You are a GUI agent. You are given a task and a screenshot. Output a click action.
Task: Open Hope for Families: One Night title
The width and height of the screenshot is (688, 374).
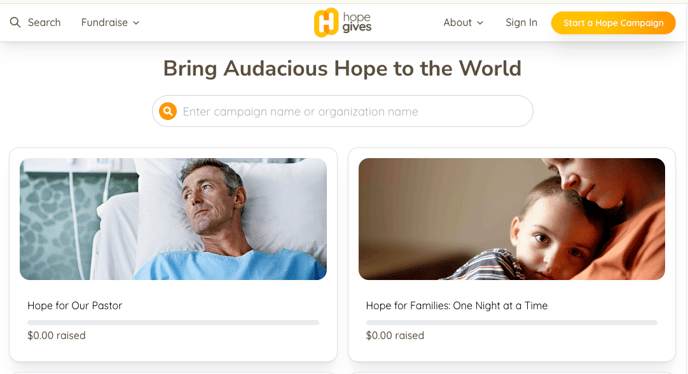coord(457,306)
